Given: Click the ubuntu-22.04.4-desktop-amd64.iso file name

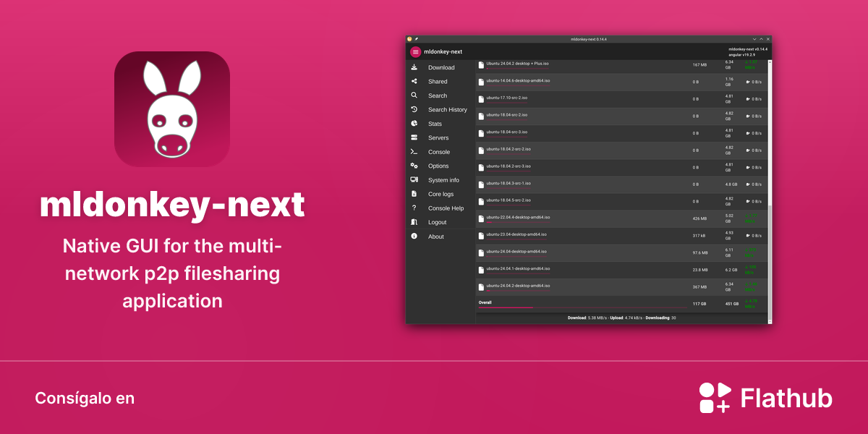Looking at the screenshot, I should coord(518,217).
